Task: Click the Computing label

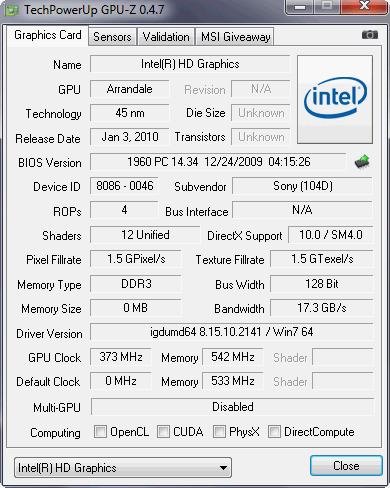Action: coord(55,433)
